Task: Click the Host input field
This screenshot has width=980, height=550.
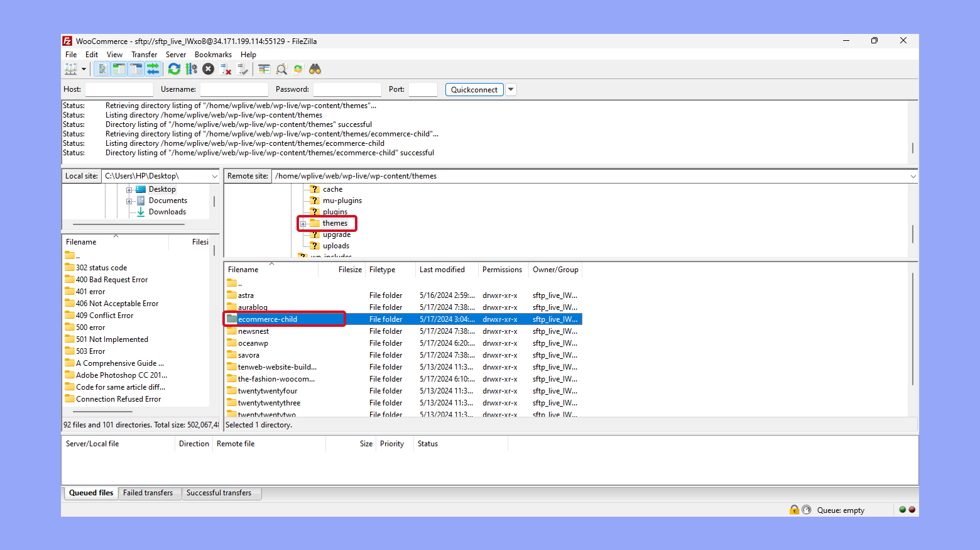Action: pos(119,89)
